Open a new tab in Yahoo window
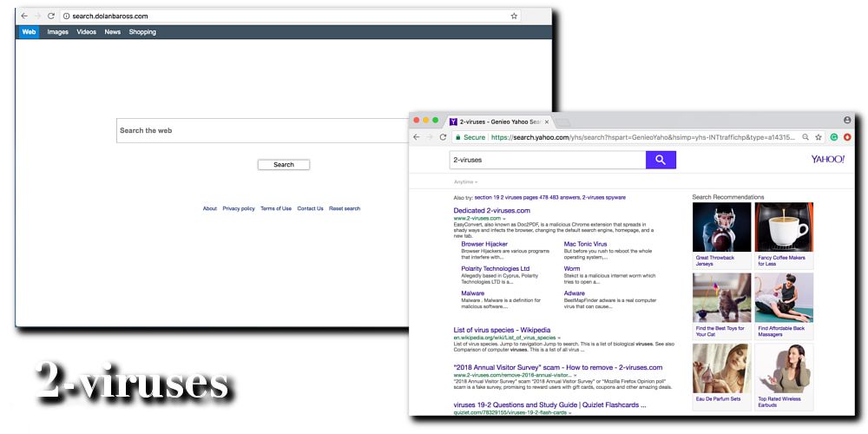The height and width of the screenshot is (434, 868). [x=562, y=122]
